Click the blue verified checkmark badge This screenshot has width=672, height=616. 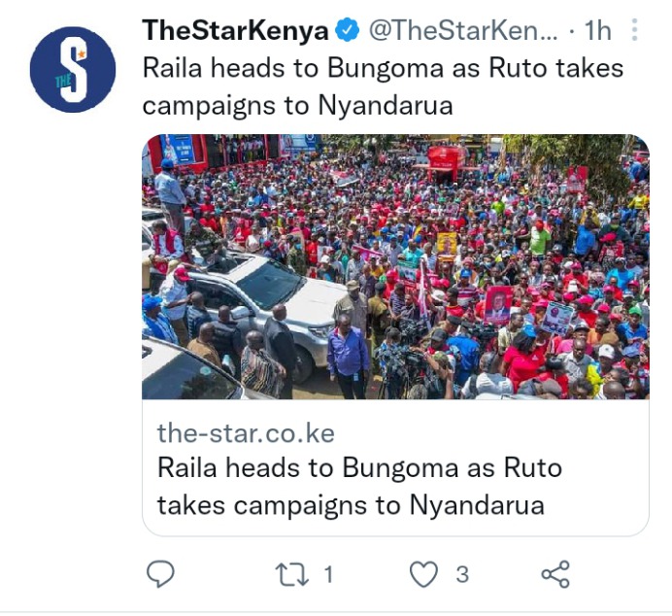point(347,30)
